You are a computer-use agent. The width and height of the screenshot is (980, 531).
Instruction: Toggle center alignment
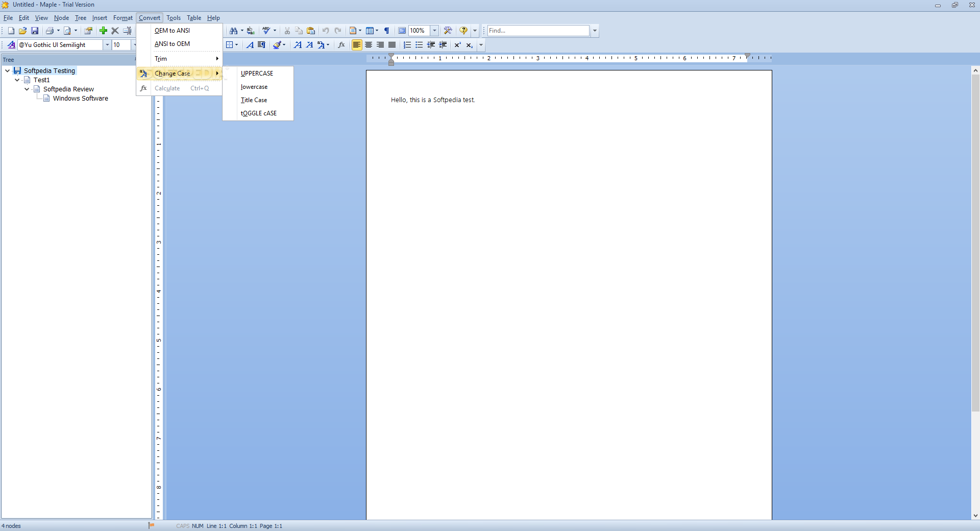click(369, 45)
